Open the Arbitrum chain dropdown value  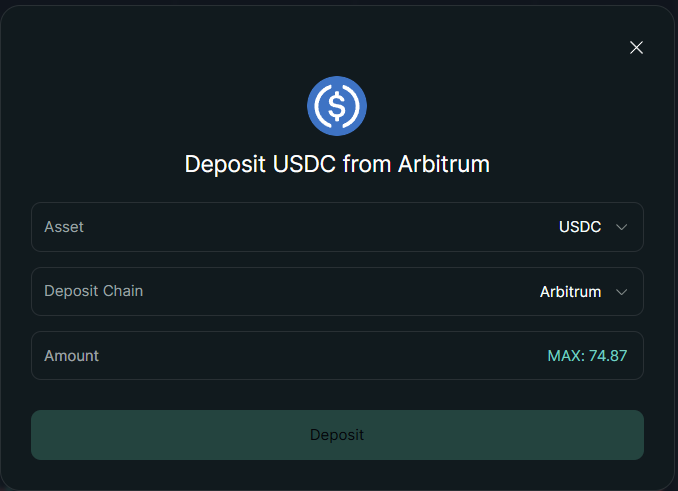tap(570, 292)
